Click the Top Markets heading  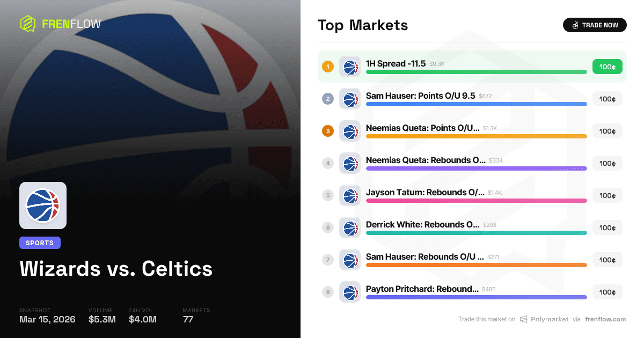(x=363, y=25)
